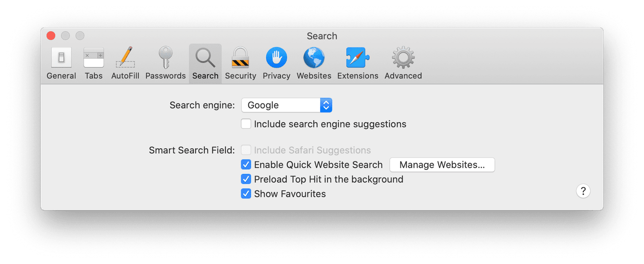
Task: Click the blue dropdown arrows stepper
Action: [x=326, y=105]
